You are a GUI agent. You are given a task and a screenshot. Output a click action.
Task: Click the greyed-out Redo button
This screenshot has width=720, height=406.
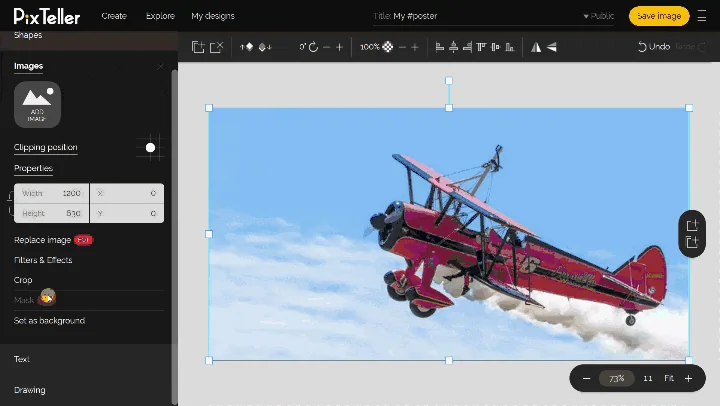pyautogui.click(x=690, y=47)
